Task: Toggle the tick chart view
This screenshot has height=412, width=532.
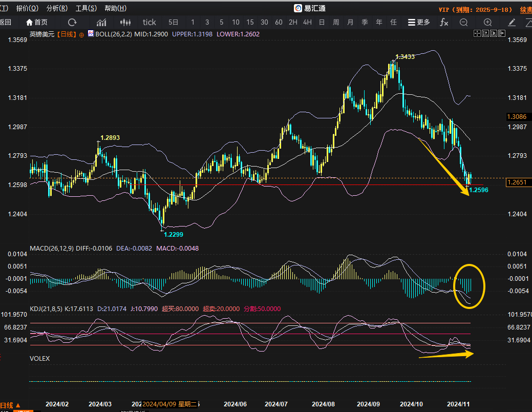Action: pos(150,22)
